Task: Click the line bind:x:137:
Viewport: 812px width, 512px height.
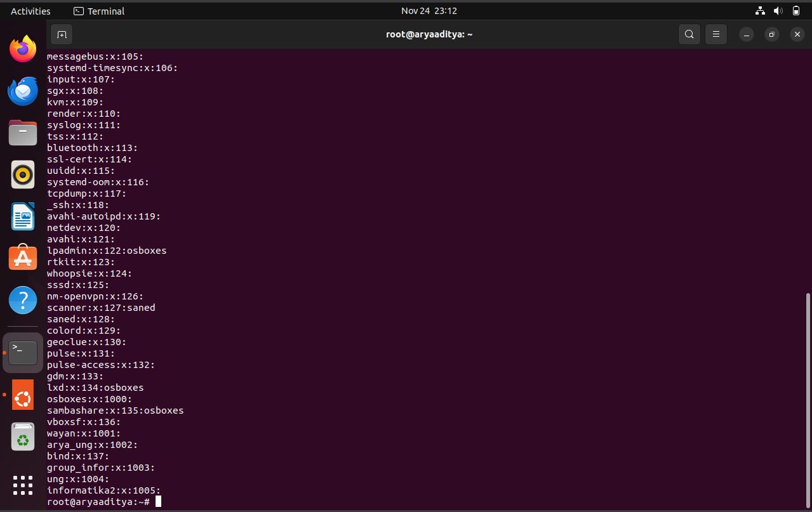Action: (78, 456)
